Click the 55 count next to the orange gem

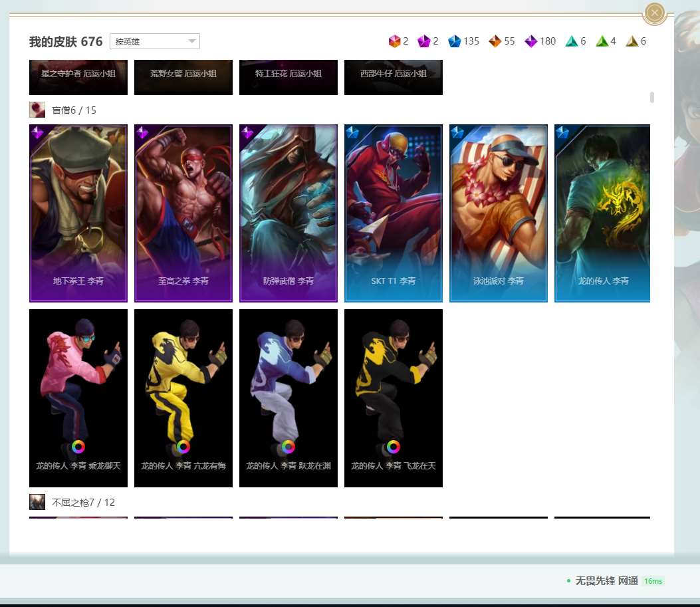coord(509,41)
